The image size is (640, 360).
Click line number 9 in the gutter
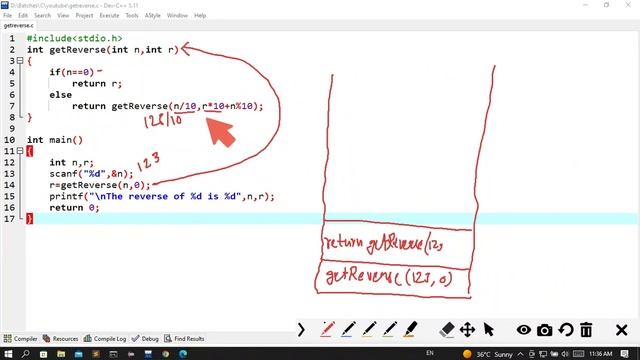pyautogui.click(x=12, y=129)
